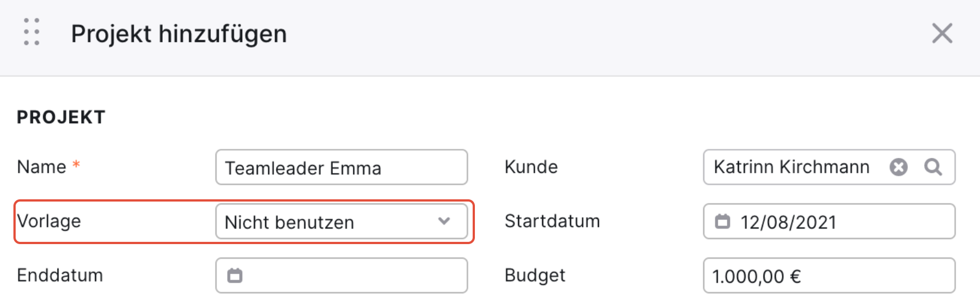The image size is (980, 304).
Task: Focus the Kunde field Katrinn Kirchmann
Action: pos(829,167)
